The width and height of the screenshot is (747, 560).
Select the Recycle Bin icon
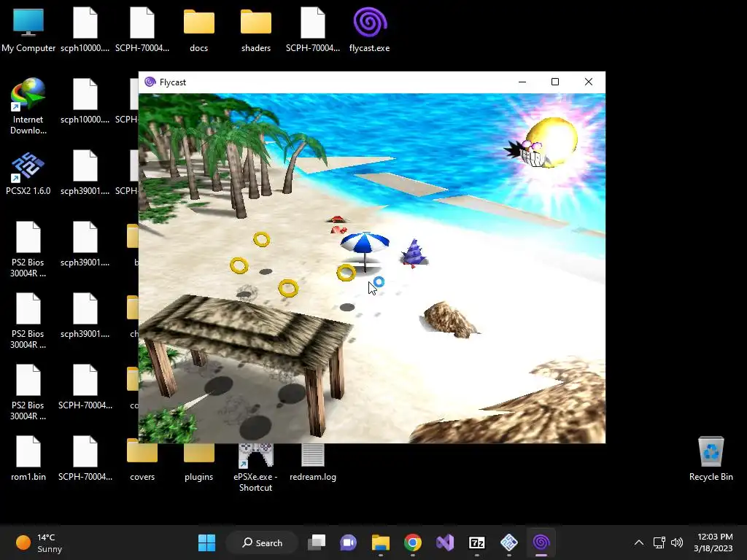tap(711, 459)
